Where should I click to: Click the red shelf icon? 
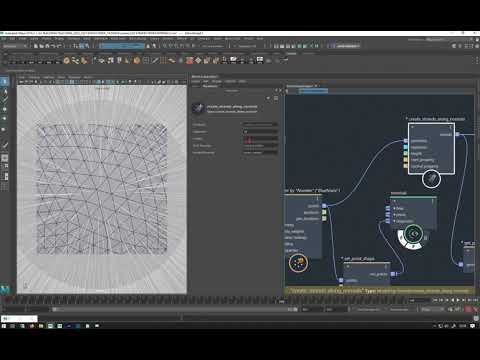[x=189, y=60]
